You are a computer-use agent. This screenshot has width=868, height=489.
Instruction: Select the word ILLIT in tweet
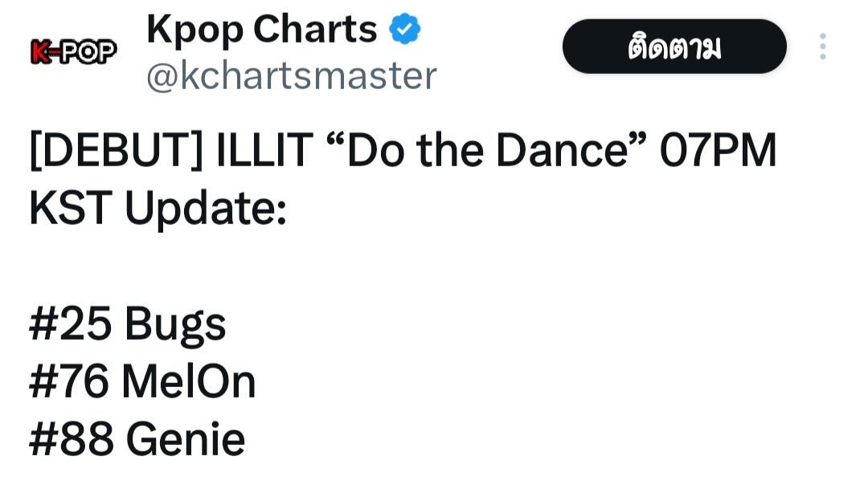[264, 150]
